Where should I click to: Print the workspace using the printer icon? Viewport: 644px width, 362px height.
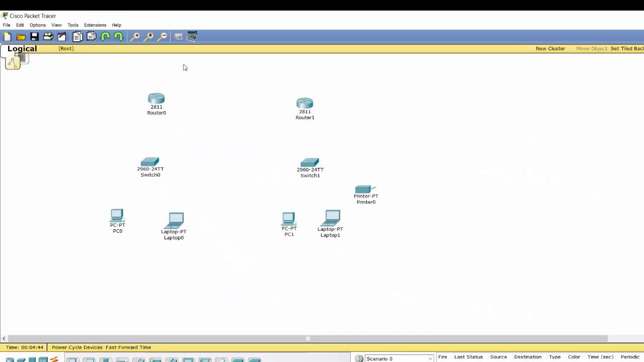click(48, 37)
